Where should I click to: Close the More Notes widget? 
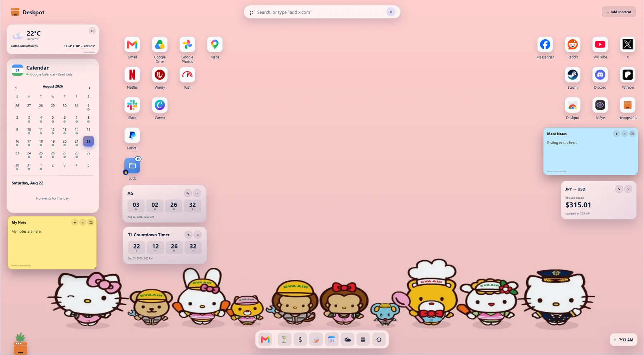pos(624,134)
